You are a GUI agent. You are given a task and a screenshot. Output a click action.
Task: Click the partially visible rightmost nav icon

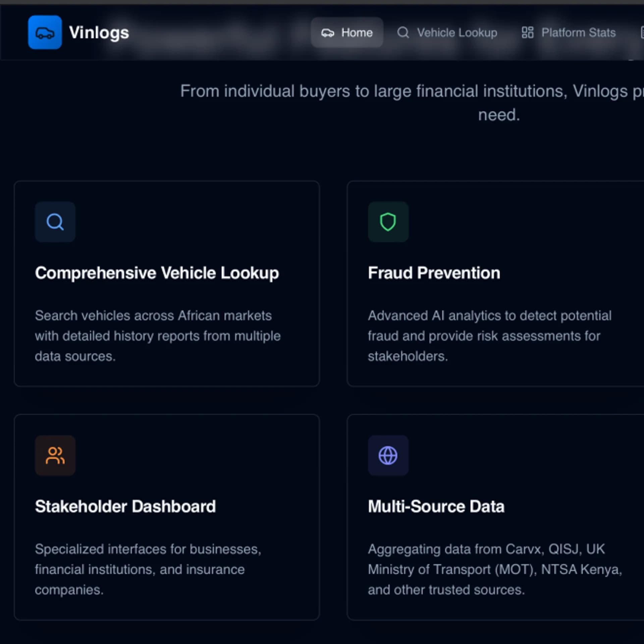tap(642, 33)
